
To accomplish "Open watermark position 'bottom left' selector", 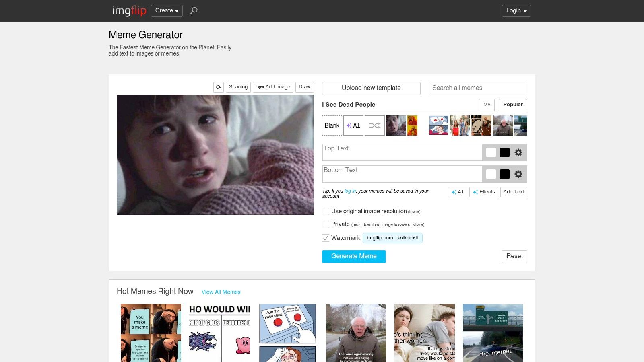I will tap(408, 238).
